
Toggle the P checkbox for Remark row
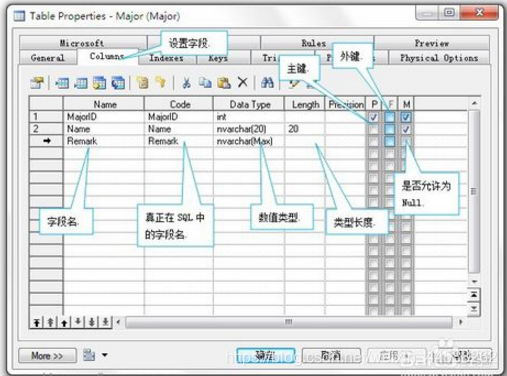(x=374, y=141)
